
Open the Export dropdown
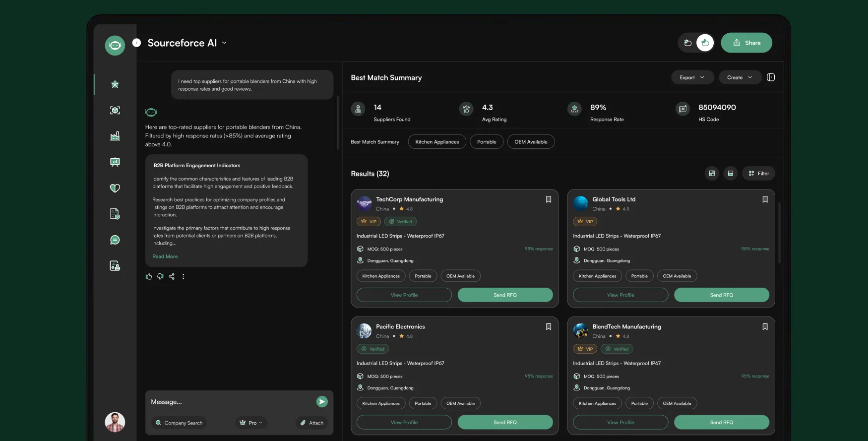[x=692, y=77]
